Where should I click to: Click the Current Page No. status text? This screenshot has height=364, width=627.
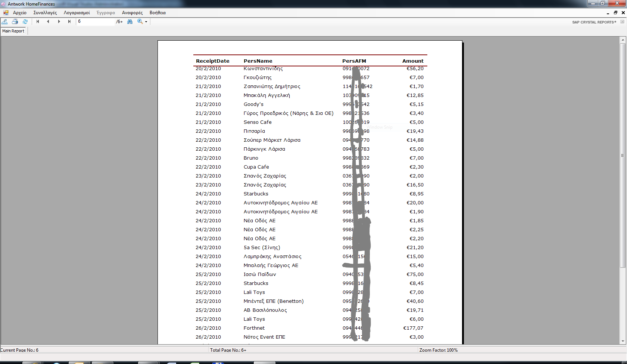[19, 350]
